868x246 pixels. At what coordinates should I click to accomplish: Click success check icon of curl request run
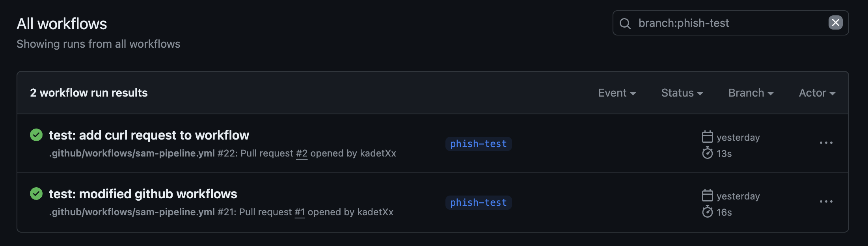pos(36,135)
